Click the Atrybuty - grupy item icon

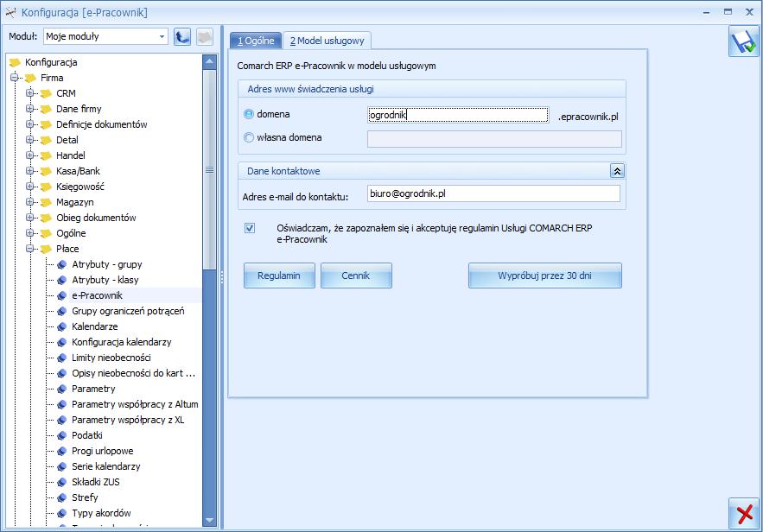click(62, 264)
